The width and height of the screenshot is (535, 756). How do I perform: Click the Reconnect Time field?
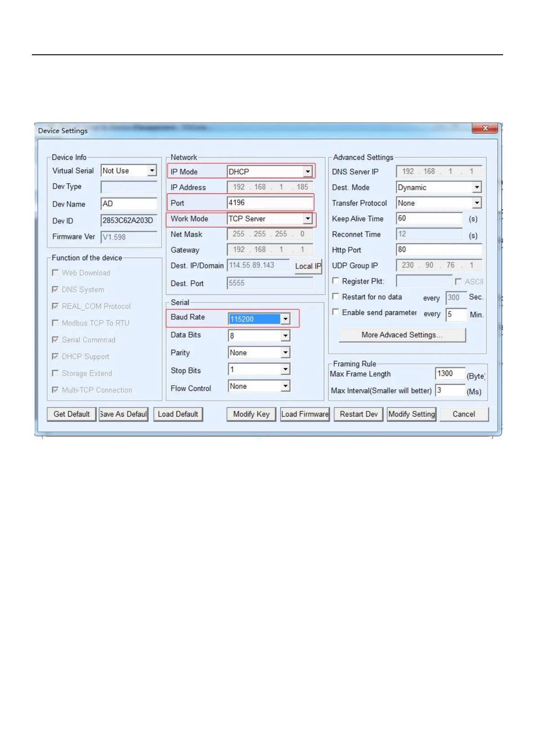[x=429, y=234]
